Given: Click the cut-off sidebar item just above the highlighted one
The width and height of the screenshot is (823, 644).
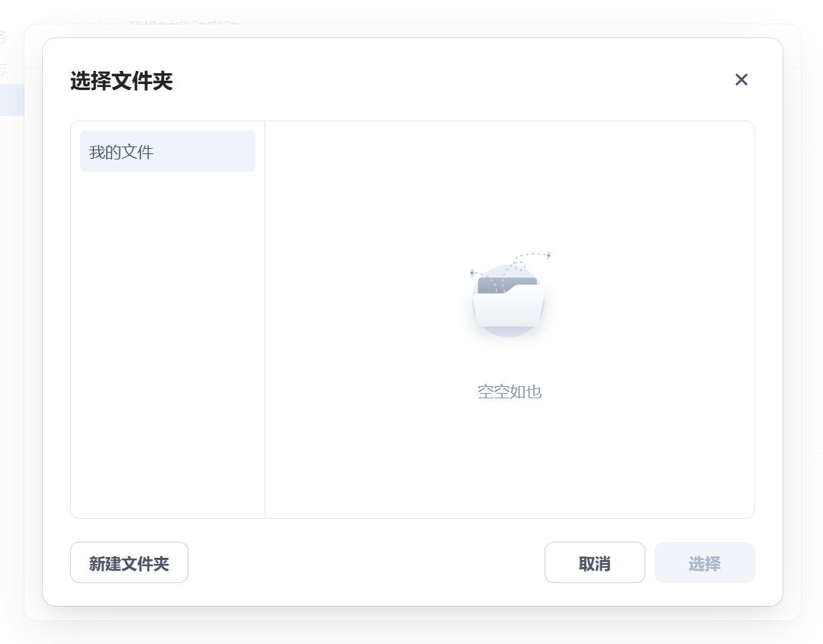Looking at the screenshot, I should pos(3,69).
